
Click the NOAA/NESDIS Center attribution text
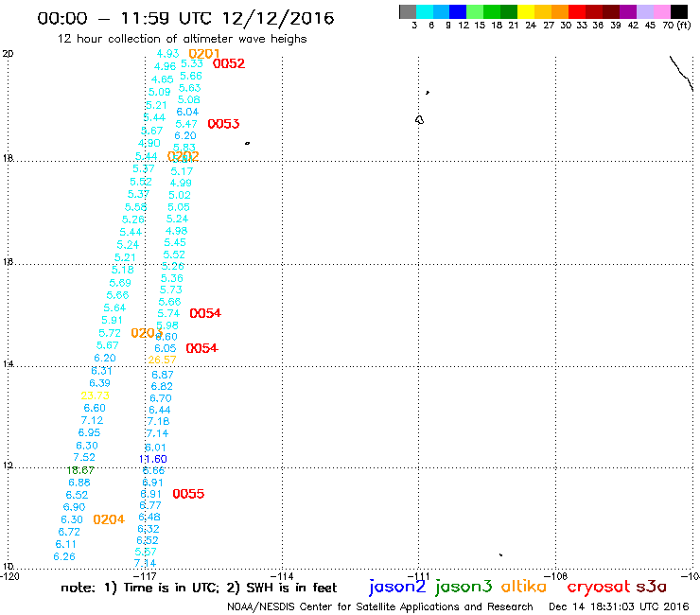click(380, 606)
